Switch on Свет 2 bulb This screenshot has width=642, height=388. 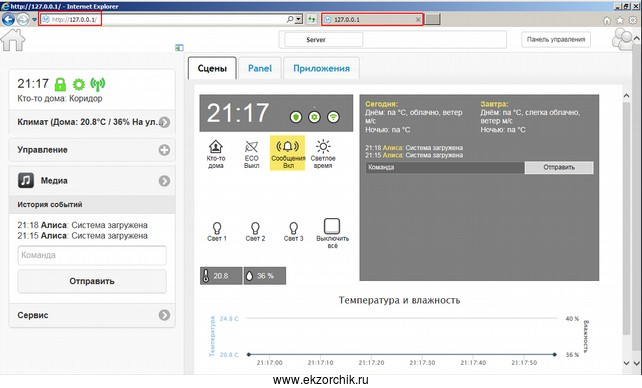255,232
